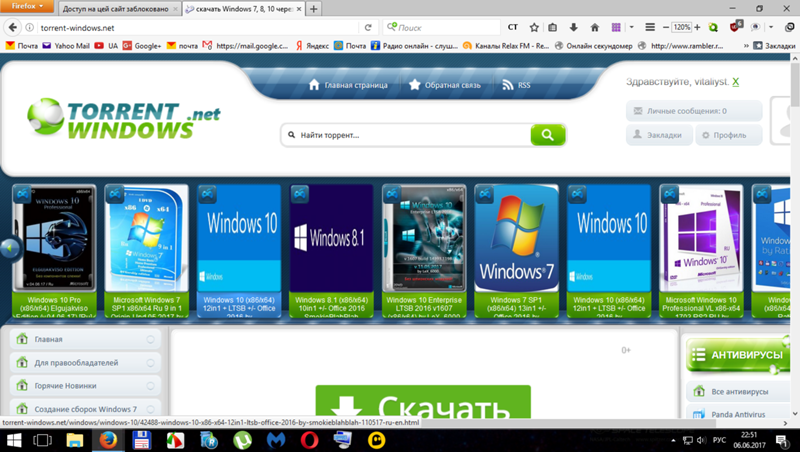Image resolution: width=800 pixels, height=452 pixels.
Task: Open Windows Start button
Action: point(14,440)
